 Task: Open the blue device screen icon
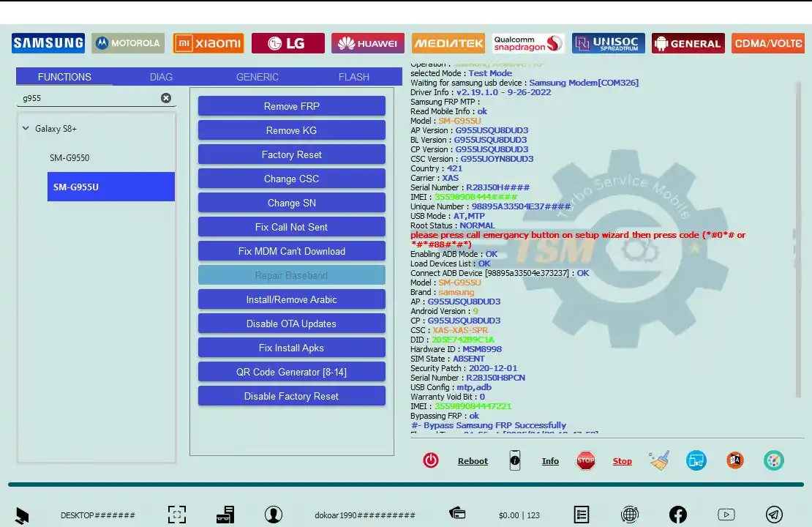696,460
